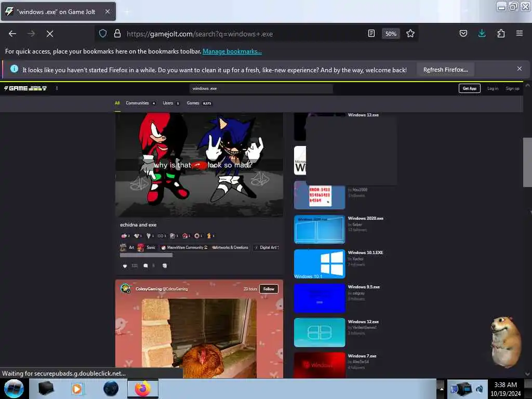Switch to the Games tab
The image size is (532, 399).
tap(199, 103)
